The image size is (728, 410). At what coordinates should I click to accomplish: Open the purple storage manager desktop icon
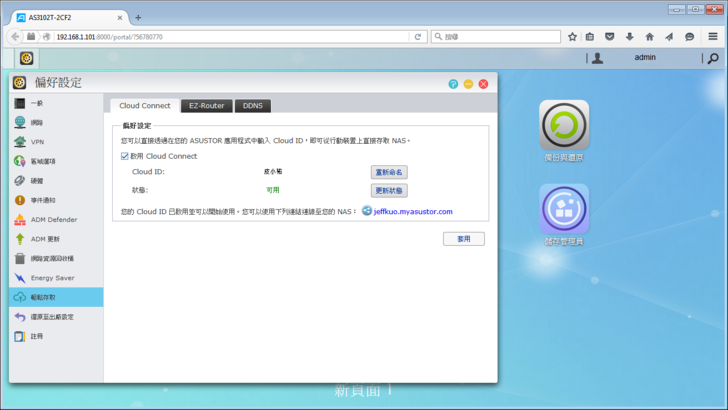(564, 208)
